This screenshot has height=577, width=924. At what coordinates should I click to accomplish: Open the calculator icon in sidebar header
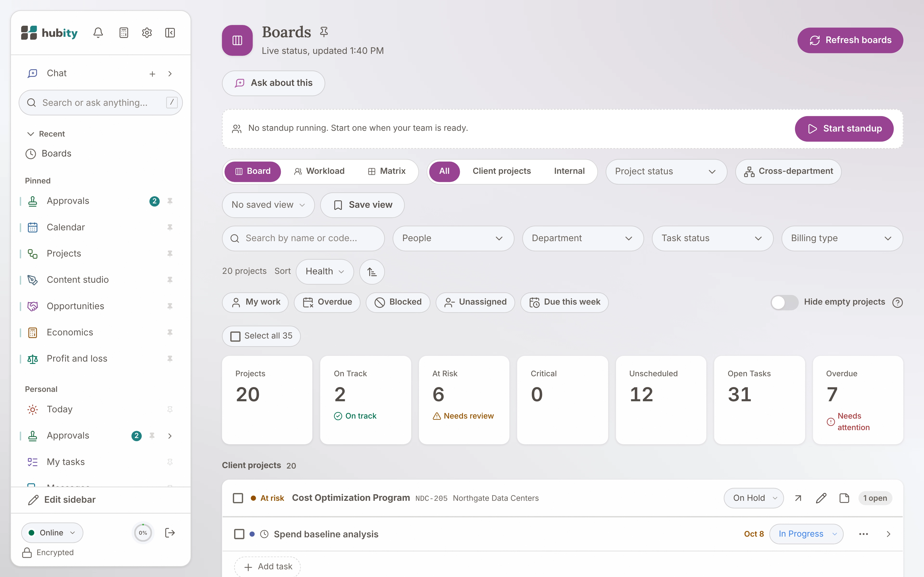(124, 33)
